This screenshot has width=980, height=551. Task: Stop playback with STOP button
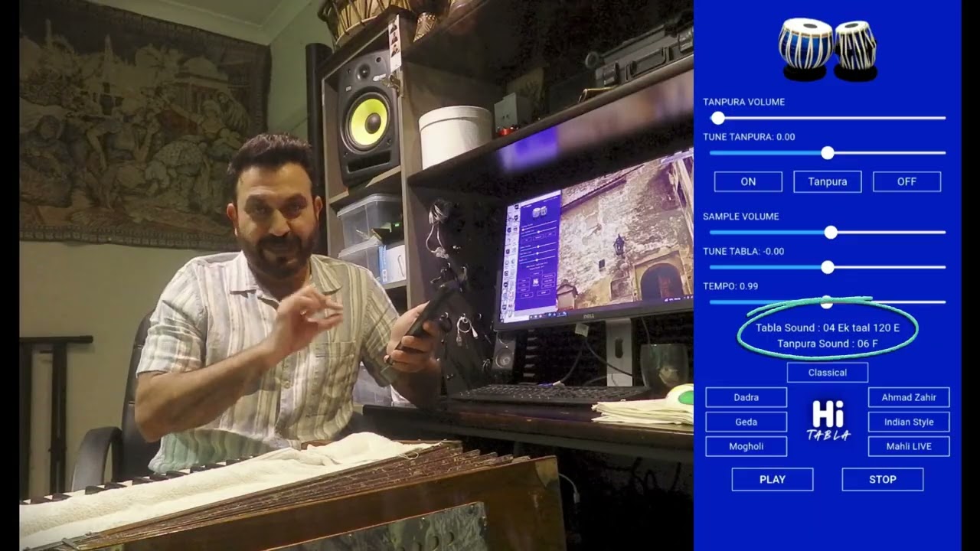(883, 479)
